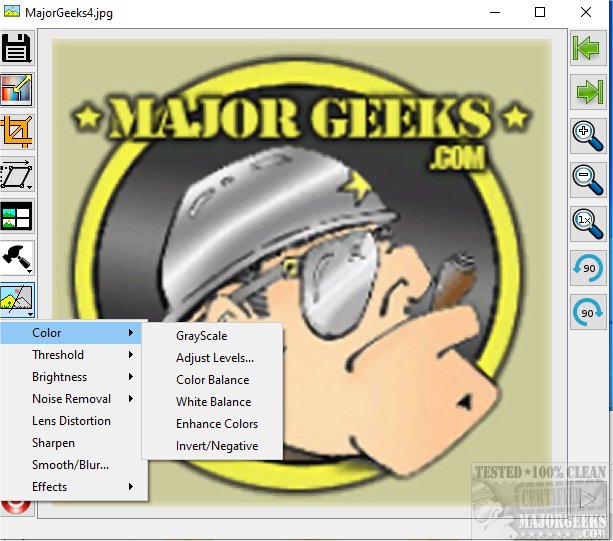Zoom in with the plus magnifier
This screenshot has width=613, height=541.
point(588,136)
